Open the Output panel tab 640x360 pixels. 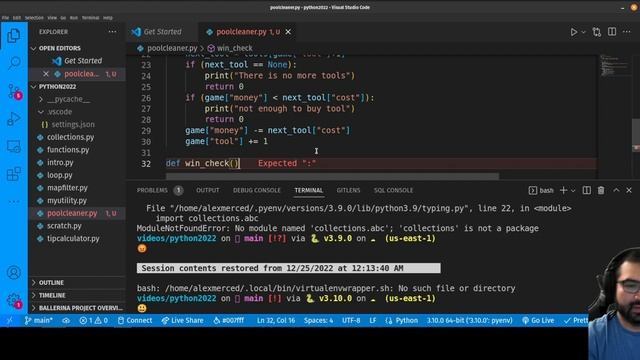click(x=207, y=190)
